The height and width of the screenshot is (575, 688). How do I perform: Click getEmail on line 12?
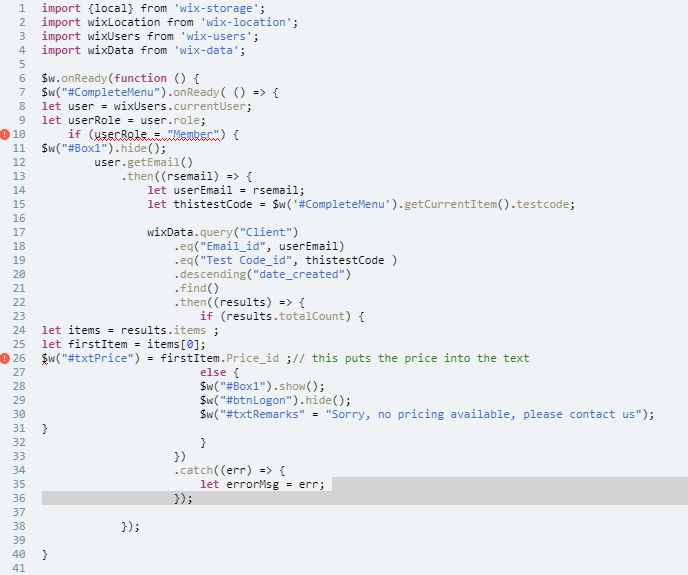coord(153,162)
